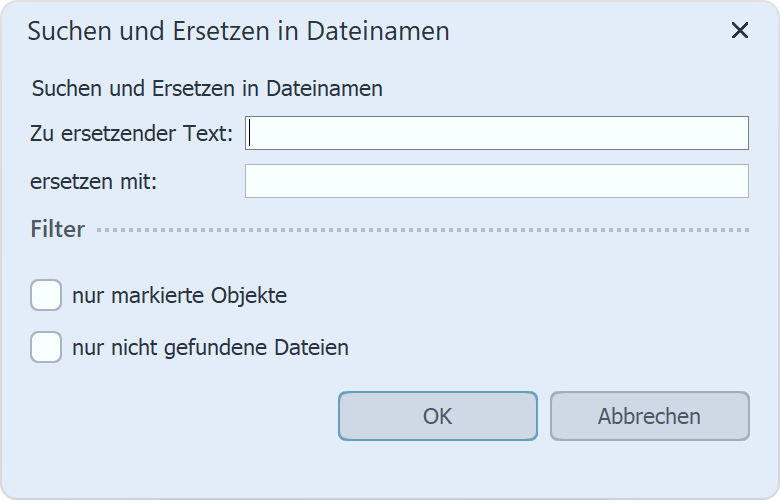The height and width of the screenshot is (500, 780).
Task: Focus the 'ersetzen mit' text field
Action: click(496, 181)
